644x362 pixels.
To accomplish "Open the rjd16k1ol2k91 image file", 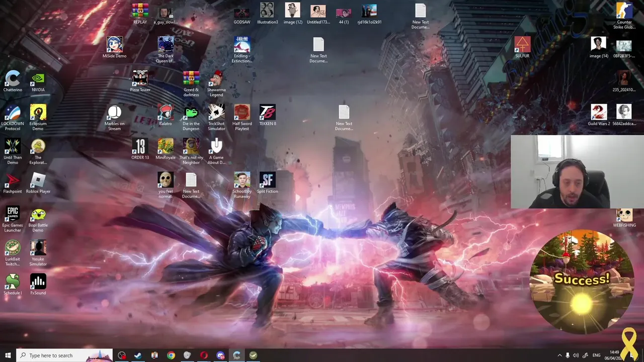I will [x=369, y=14].
